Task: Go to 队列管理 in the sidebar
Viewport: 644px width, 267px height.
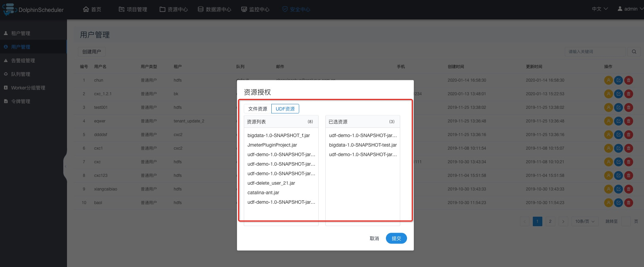Action: (33, 74)
